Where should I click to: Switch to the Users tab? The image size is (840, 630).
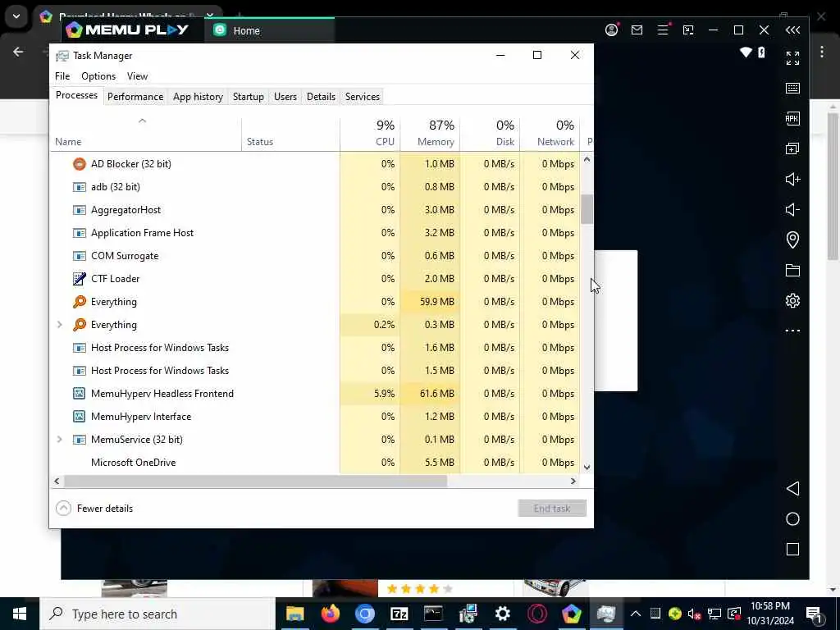pos(285,97)
